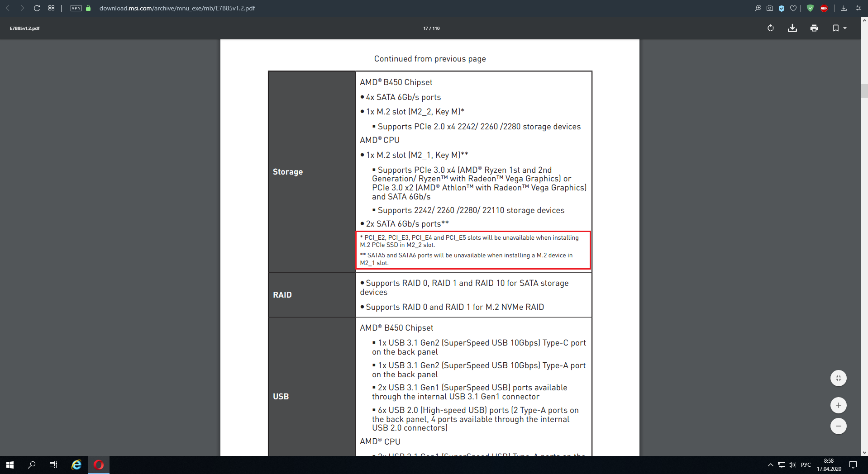
Task: Open Windows taskbar search
Action: click(x=32, y=465)
